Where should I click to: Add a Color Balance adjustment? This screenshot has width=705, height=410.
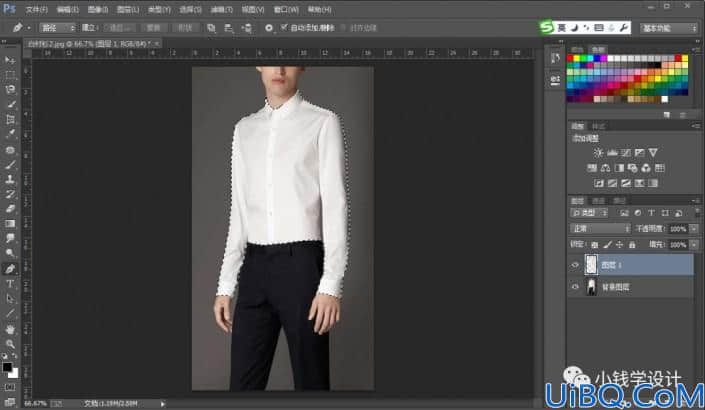[606, 168]
